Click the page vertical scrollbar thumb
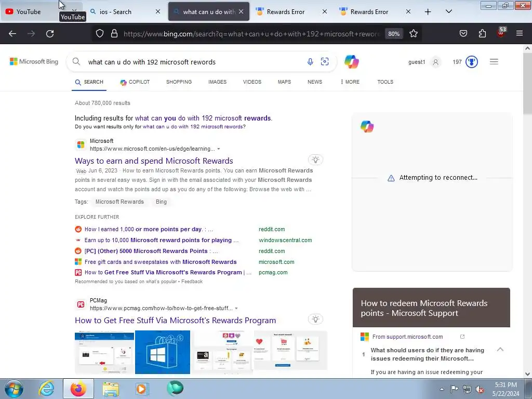The image size is (532, 399). pos(528,84)
